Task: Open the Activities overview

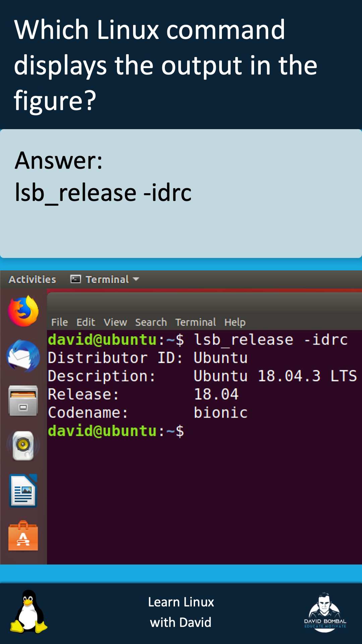Action: [32, 279]
